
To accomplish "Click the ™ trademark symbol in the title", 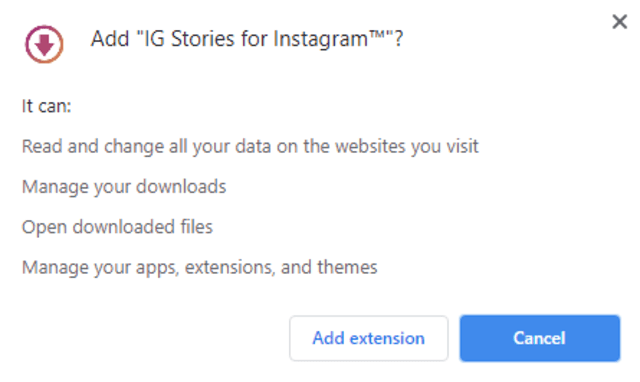I will point(376,35).
